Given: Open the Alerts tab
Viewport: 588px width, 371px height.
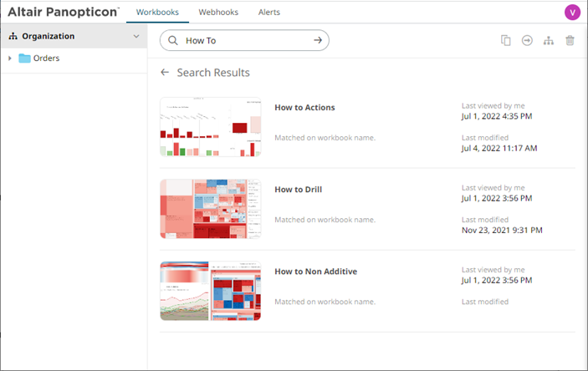Looking at the screenshot, I should point(269,13).
